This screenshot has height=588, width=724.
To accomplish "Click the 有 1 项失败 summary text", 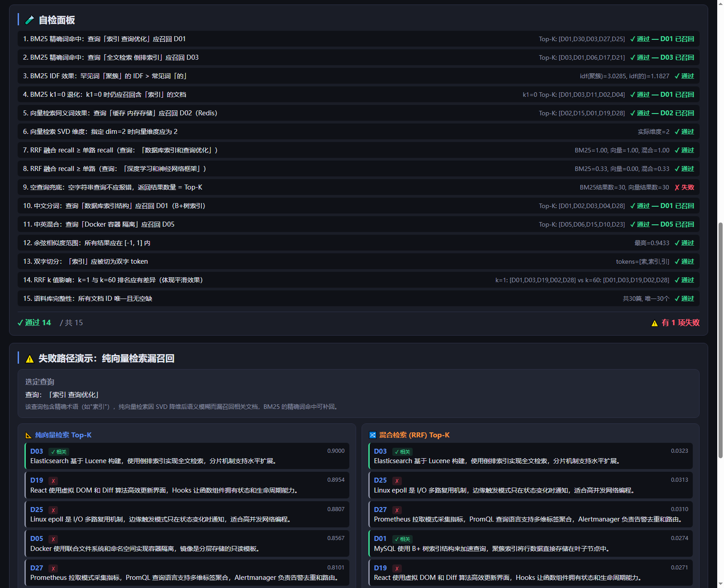I will click(x=680, y=322).
